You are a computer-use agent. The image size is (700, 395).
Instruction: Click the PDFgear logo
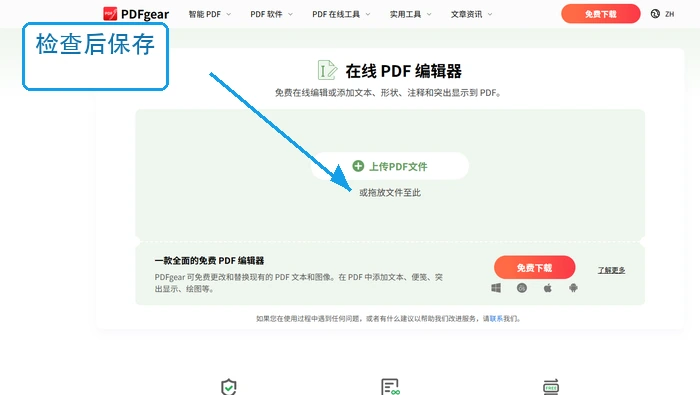point(136,14)
